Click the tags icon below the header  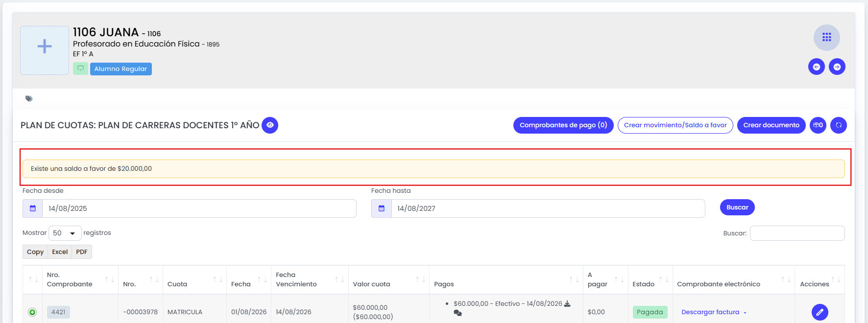29,99
